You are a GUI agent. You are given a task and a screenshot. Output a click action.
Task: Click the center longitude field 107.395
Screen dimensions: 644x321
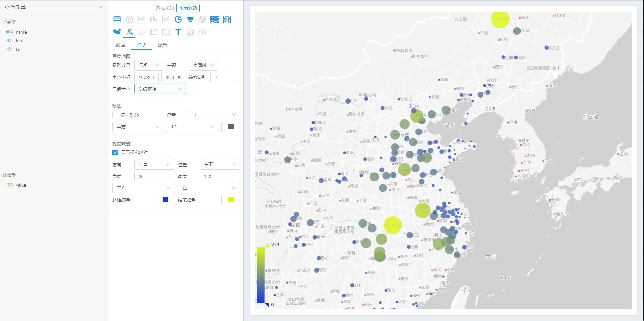(x=146, y=77)
